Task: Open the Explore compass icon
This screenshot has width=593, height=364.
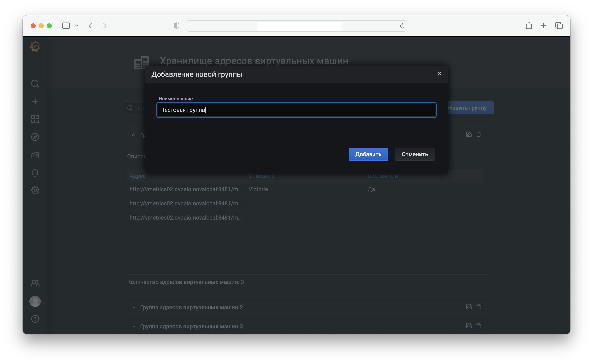Action: click(x=35, y=137)
